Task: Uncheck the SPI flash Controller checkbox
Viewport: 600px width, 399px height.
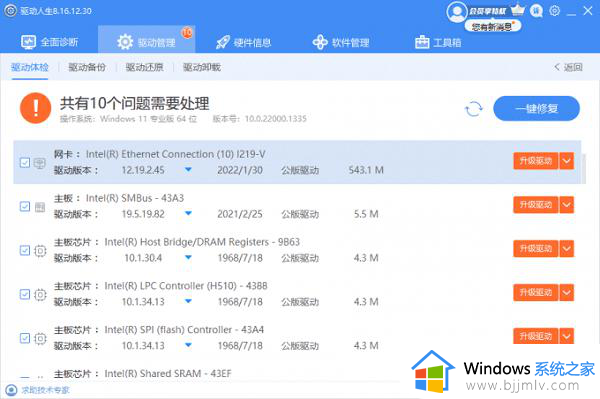Action: coord(25,338)
